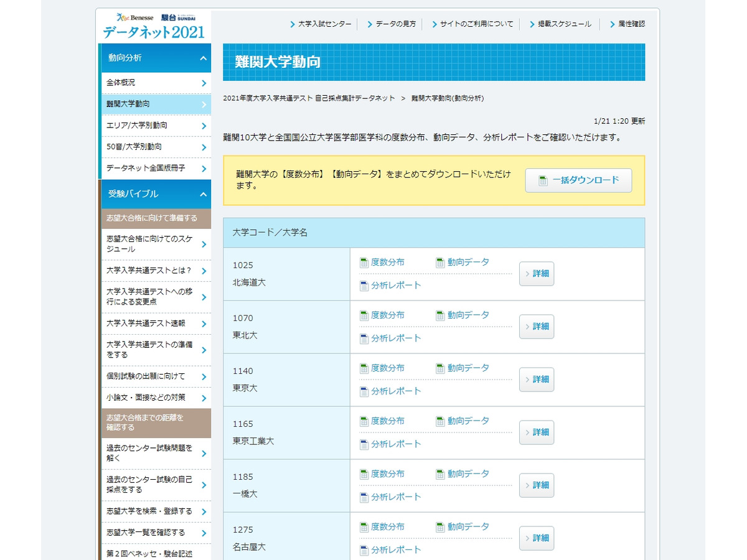Open 度数分布 for 一橋大

coord(382,474)
